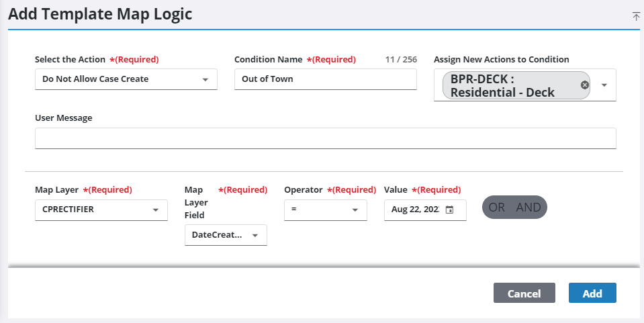This screenshot has height=323, width=644.
Task: Collapse the Add Template Map Logic panel
Action: pos(636,16)
